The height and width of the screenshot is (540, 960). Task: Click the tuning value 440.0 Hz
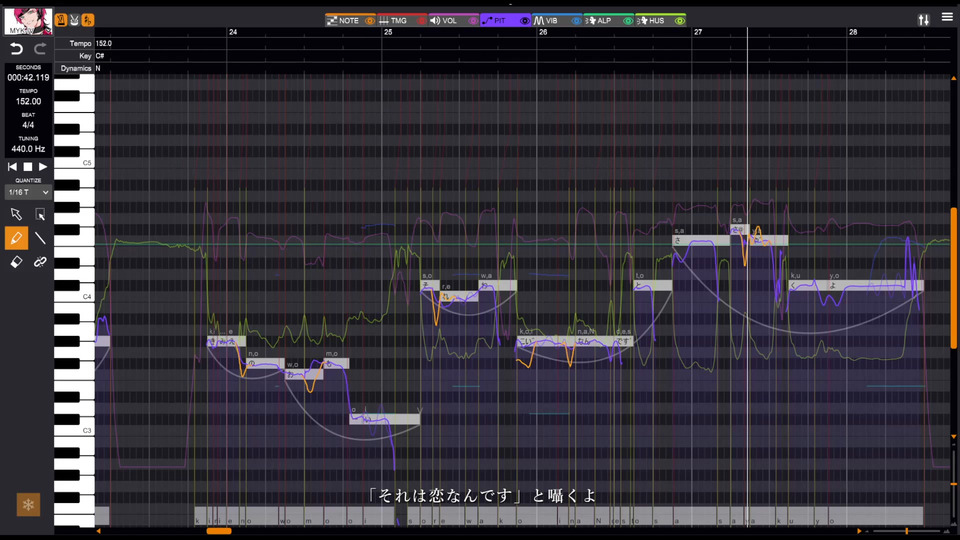(x=28, y=149)
